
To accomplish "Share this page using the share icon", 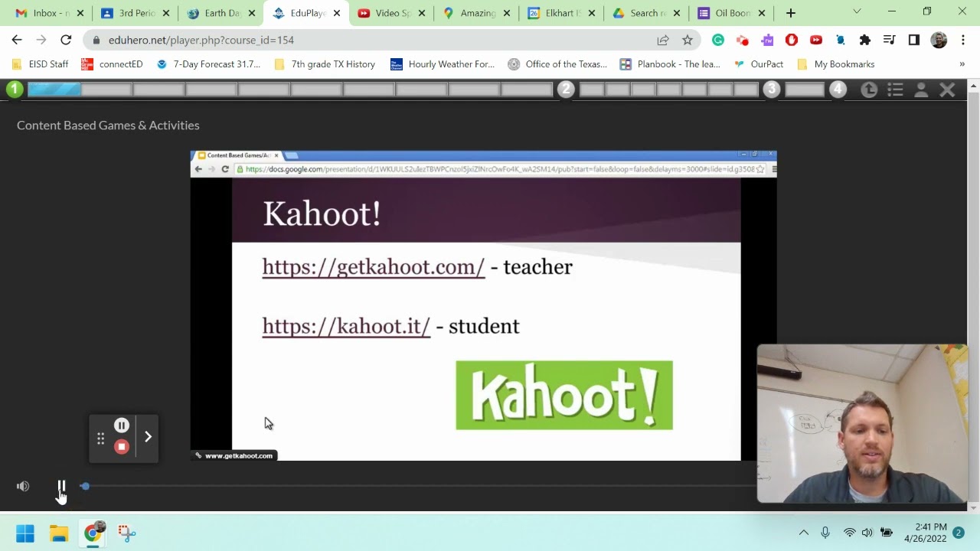I will 663,40.
